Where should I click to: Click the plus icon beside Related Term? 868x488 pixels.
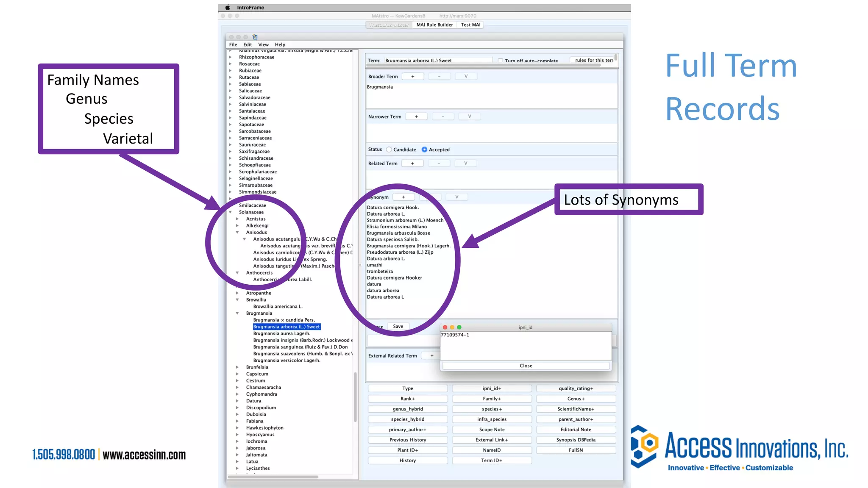[x=412, y=164]
